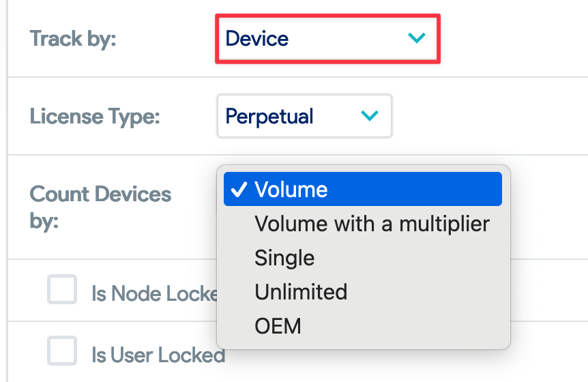The width and height of the screenshot is (588, 382).
Task: Select the highlighted Volume option
Action: pyautogui.click(x=363, y=189)
